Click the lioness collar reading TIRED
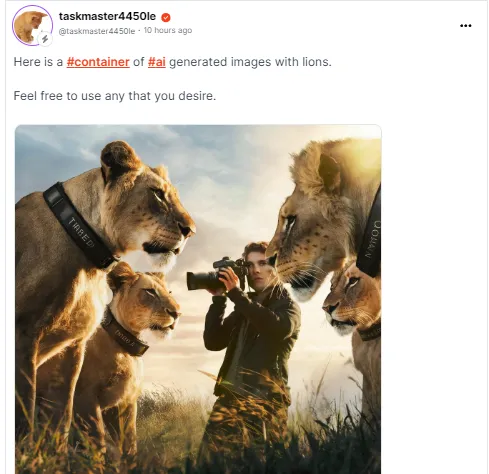This screenshot has height=474, width=489. [79, 226]
